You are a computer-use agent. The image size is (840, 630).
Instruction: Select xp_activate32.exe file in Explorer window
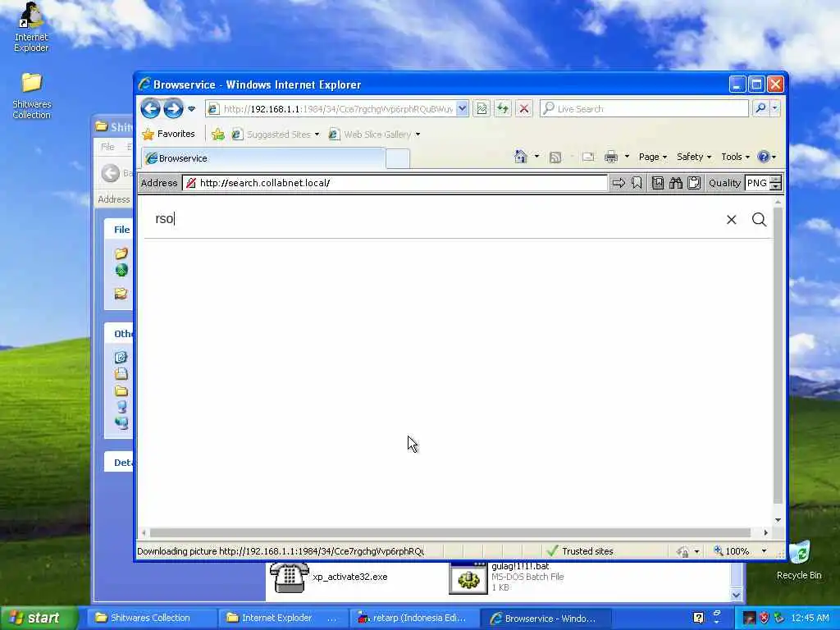tap(328, 577)
